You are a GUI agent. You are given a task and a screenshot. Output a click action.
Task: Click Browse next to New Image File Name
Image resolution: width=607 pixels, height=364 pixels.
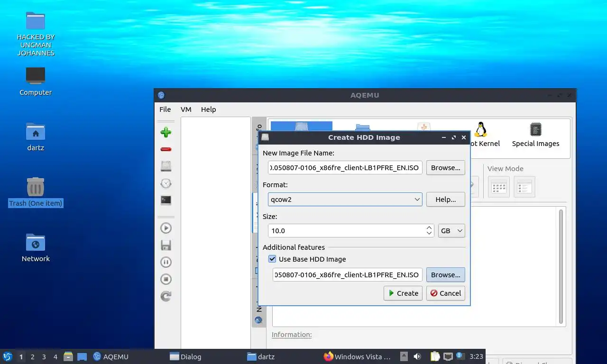coord(445,168)
